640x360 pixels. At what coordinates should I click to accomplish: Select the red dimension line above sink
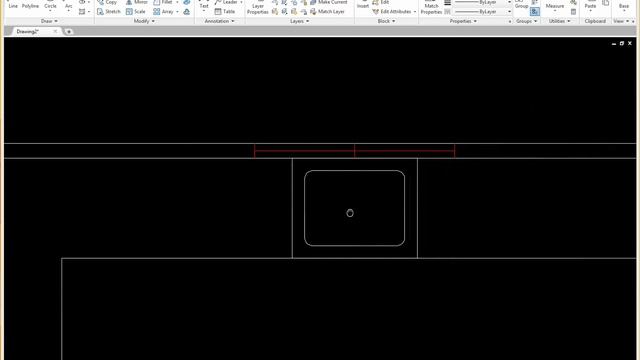(354, 151)
